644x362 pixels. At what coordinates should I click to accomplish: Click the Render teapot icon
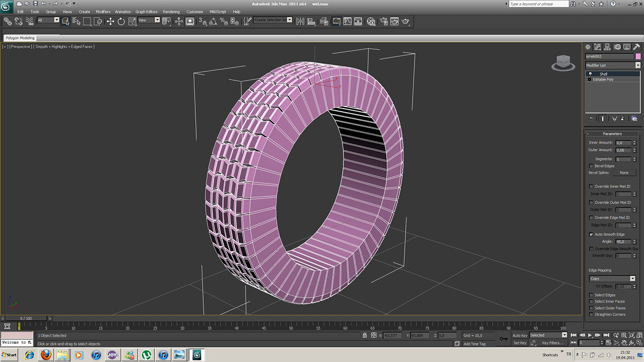click(x=406, y=21)
